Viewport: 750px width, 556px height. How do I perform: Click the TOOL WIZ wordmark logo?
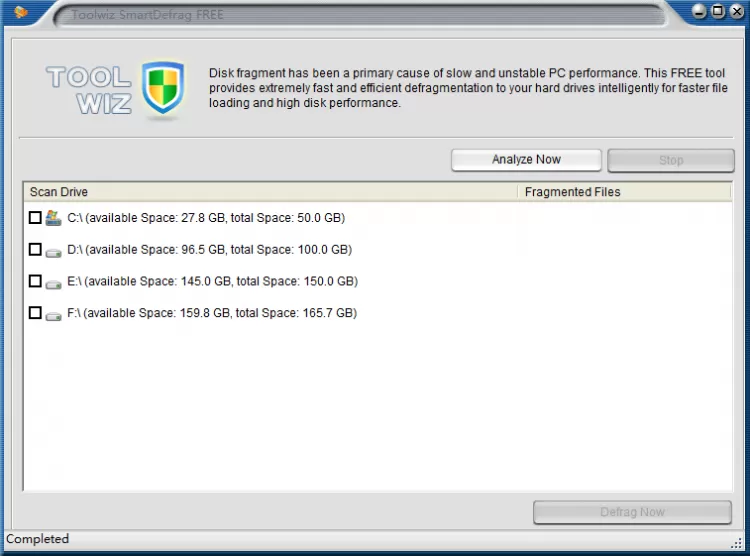(89, 90)
